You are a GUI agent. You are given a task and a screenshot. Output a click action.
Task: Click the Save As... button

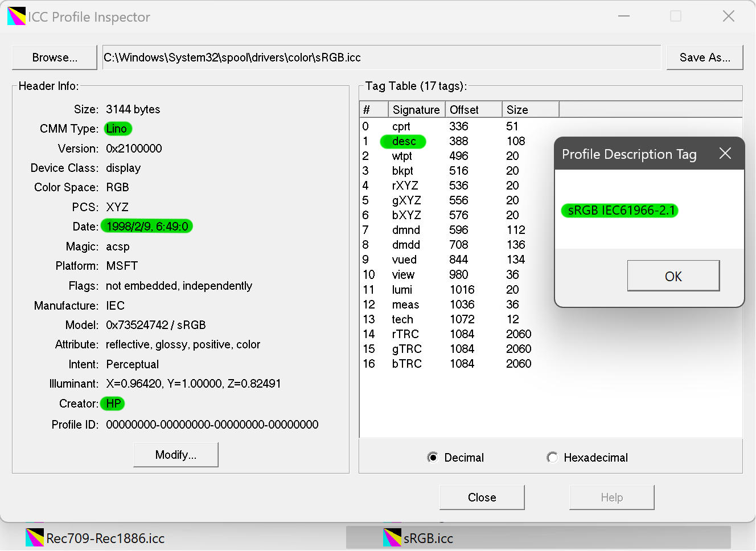click(x=704, y=57)
